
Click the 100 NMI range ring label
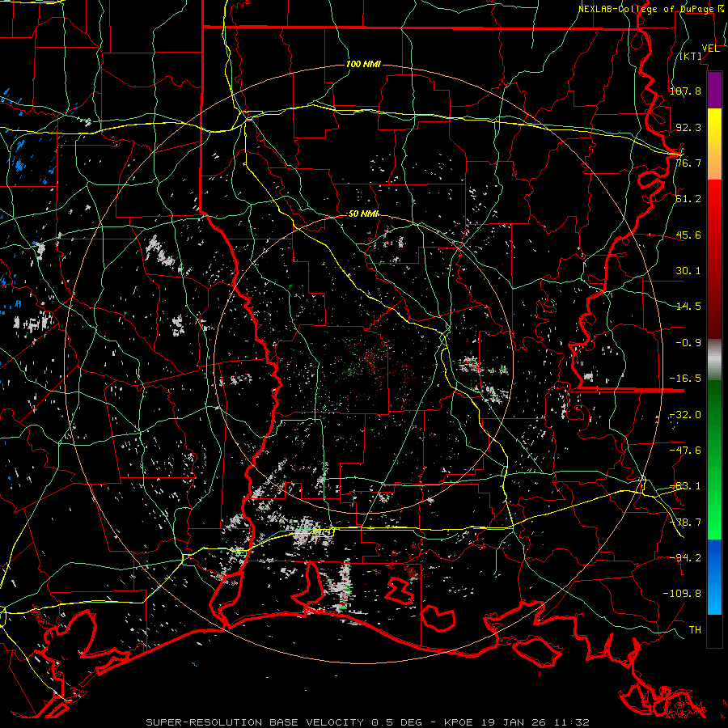point(363,64)
